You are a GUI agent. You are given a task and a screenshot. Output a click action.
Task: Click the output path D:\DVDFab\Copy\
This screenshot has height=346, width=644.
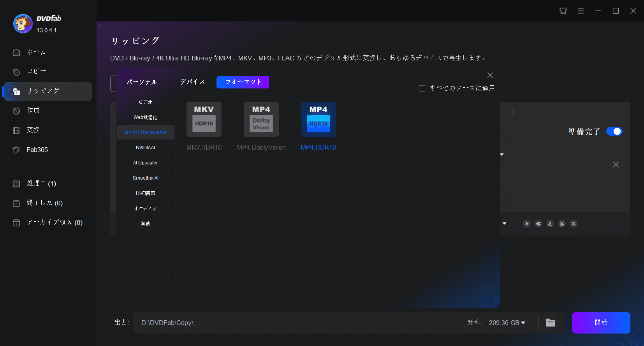point(167,323)
